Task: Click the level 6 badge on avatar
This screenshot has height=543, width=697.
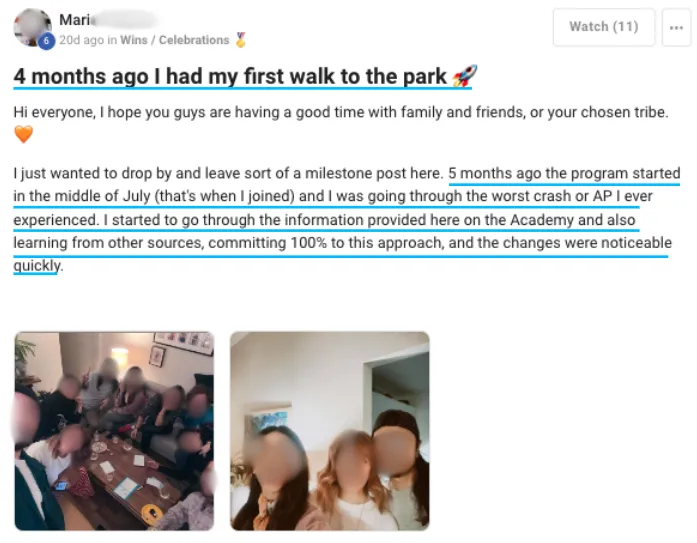Action: (x=46, y=41)
